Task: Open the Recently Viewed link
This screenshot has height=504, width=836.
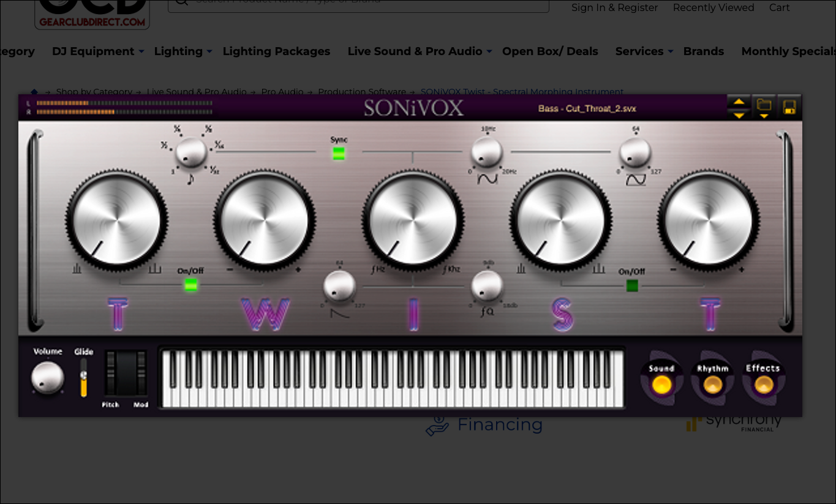Action: point(714,7)
